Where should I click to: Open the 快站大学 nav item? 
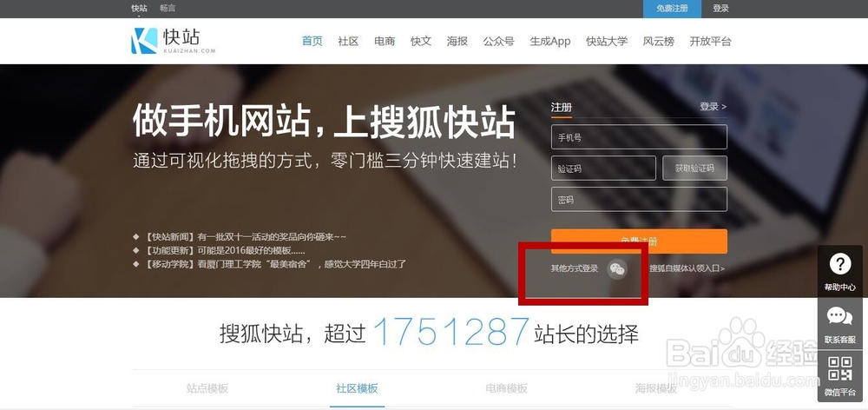click(x=607, y=41)
